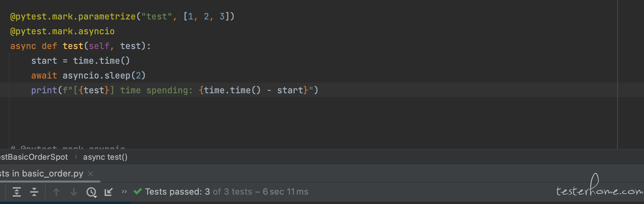Click the import tests arrow icon
This screenshot has height=204, width=644.
click(108, 192)
